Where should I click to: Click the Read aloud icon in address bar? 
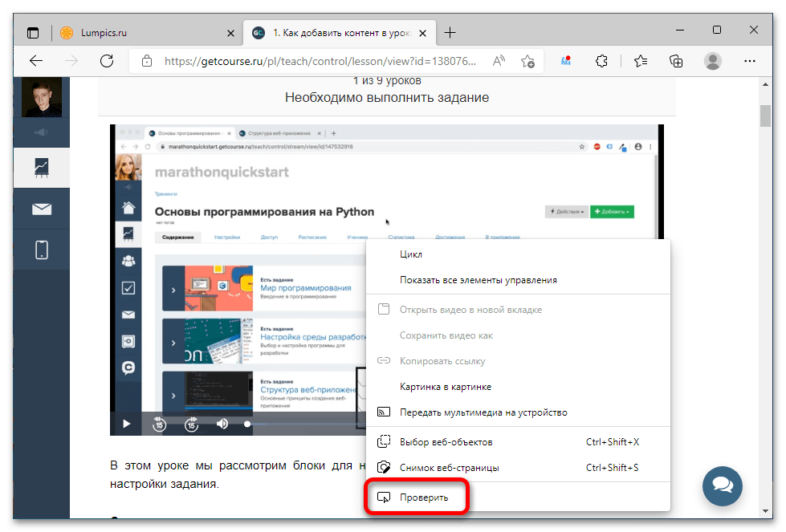click(499, 61)
